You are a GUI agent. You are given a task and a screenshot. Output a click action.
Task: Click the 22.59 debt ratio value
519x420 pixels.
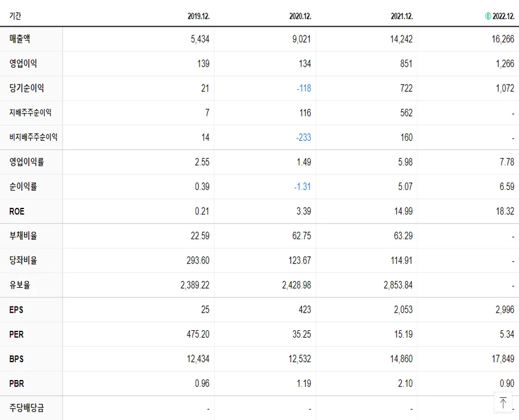tap(200, 236)
